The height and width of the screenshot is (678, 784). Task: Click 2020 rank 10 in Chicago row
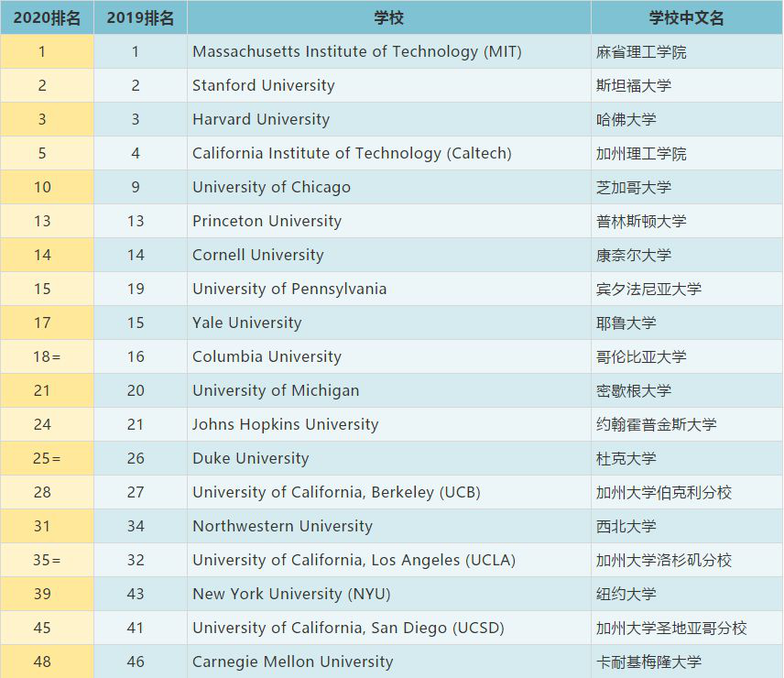pos(42,187)
